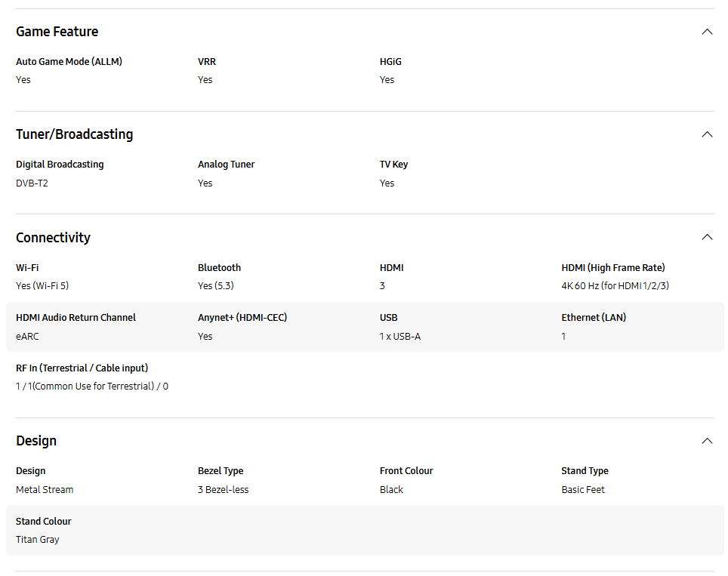Collapse the Connectivity section chevron
This screenshot has height=576, width=728.
pos(707,237)
